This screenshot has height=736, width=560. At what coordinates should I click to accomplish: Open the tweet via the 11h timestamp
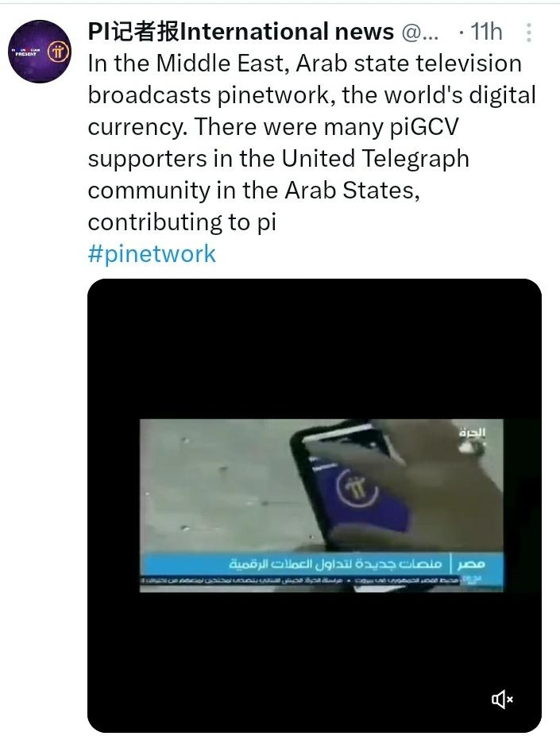pos(486,33)
